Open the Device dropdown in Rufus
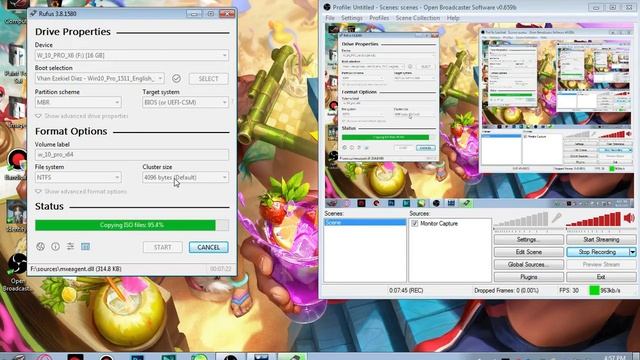 tap(131, 55)
